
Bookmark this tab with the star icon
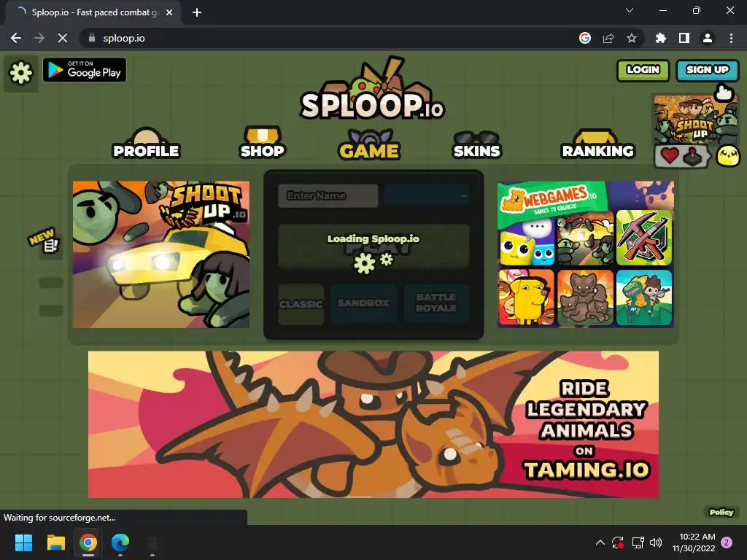(632, 38)
